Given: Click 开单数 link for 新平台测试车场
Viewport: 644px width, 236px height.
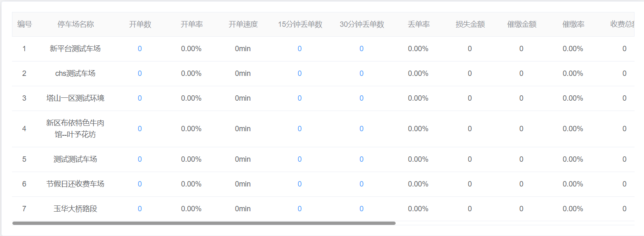Looking at the screenshot, I should [x=140, y=49].
